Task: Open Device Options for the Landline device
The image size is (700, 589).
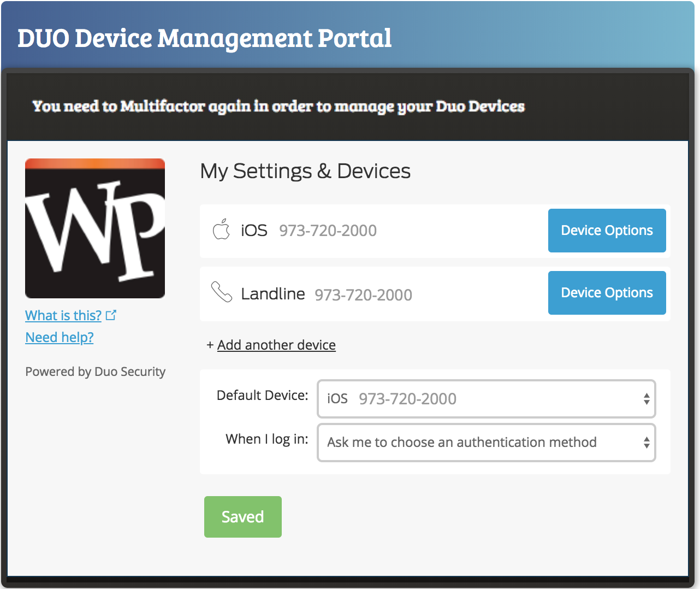Action: [x=607, y=293]
